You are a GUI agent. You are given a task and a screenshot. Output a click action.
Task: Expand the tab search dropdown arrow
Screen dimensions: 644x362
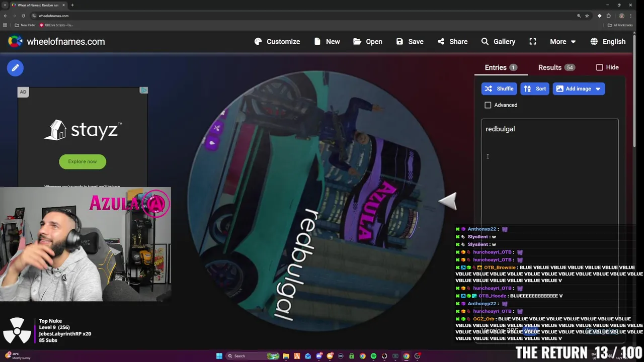(5, 5)
